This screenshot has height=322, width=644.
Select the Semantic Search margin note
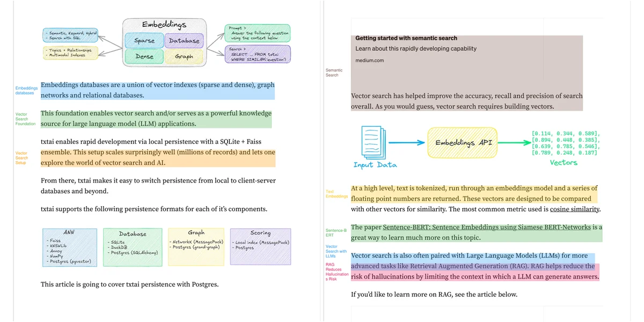pyautogui.click(x=334, y=72)
